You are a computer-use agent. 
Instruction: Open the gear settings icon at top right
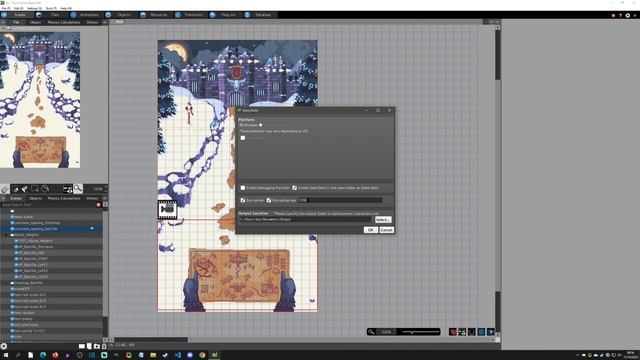628,16
